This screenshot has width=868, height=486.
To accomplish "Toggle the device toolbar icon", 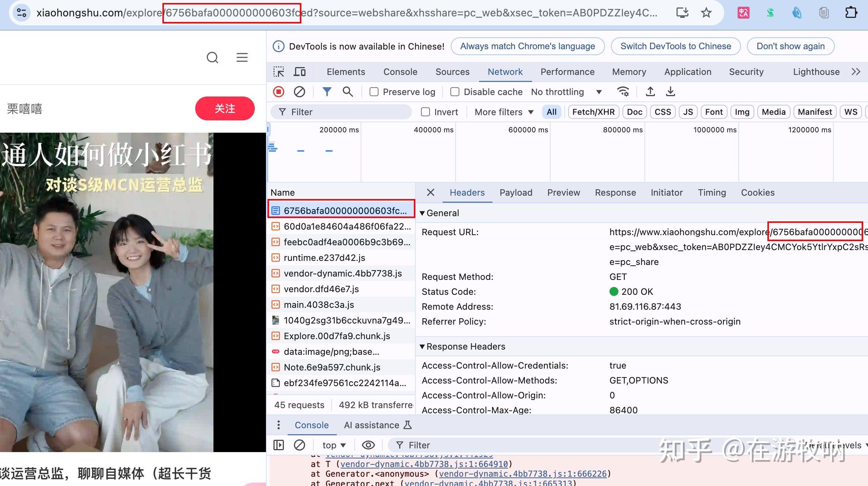I will 300,72.
